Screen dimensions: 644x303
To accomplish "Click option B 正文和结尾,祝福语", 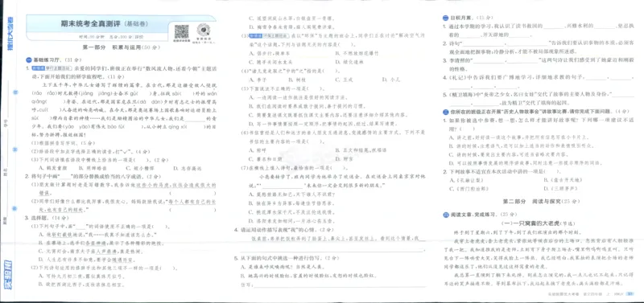I will [361, 150].
